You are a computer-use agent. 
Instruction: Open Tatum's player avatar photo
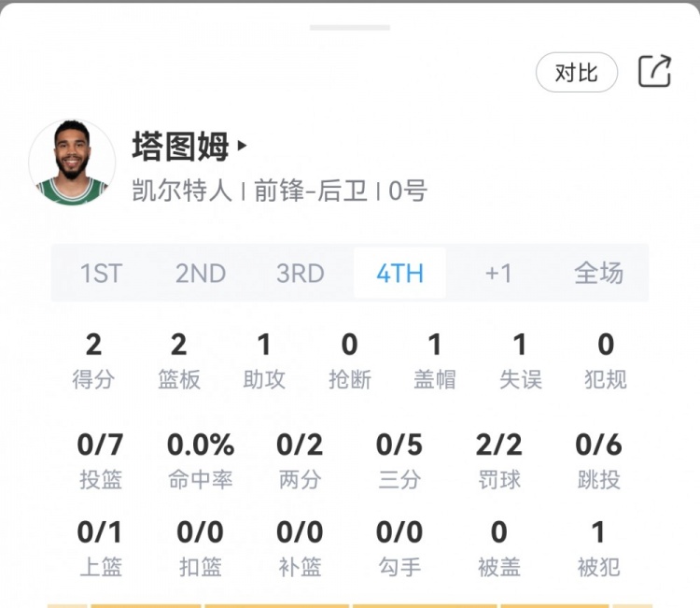pyautogui.click(x=72, y=163)
